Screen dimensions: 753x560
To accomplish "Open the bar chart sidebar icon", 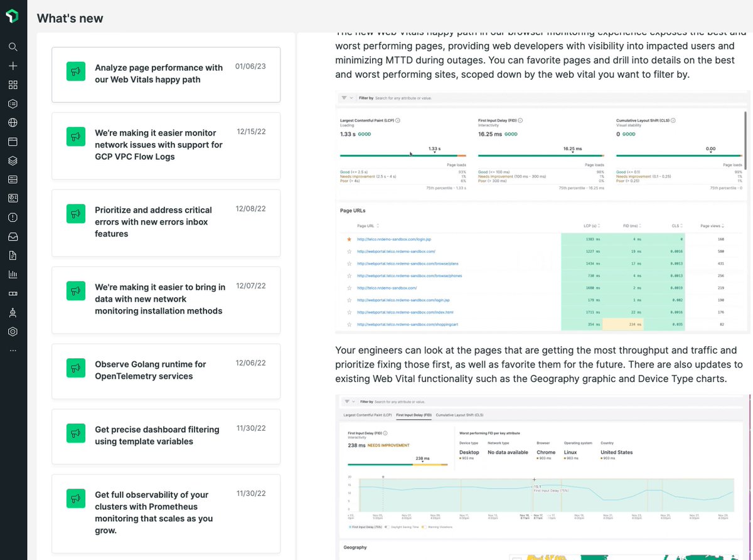I will (13, 274).
